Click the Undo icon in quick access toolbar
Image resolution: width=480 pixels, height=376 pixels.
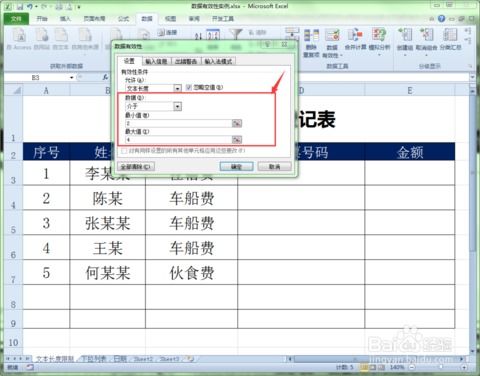(x=30, y=6)
